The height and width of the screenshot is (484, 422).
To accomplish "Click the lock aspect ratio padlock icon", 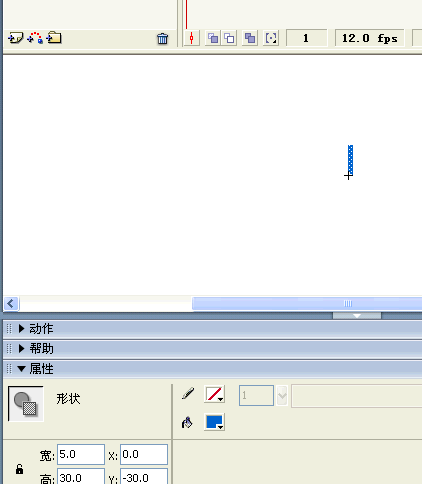I will 19,469.
